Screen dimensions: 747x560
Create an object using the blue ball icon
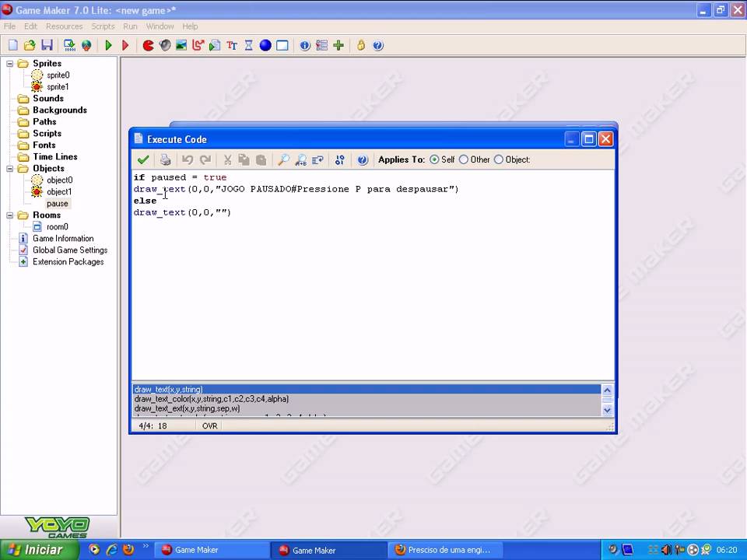265,45
